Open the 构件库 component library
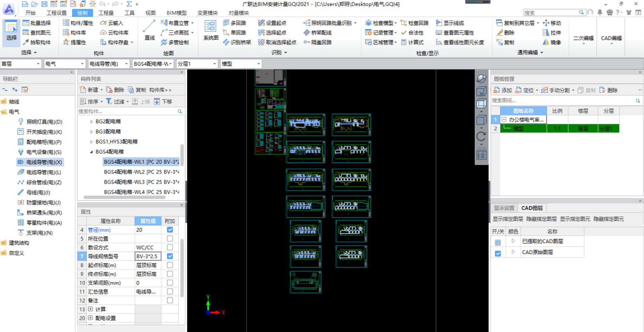644x332 pixels. point(75,33)
